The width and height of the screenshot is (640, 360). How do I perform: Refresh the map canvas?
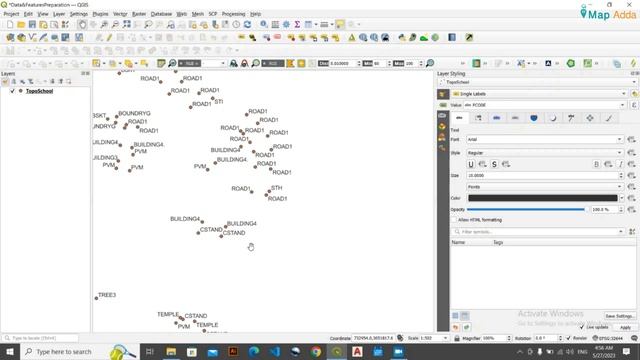point(247,25)
